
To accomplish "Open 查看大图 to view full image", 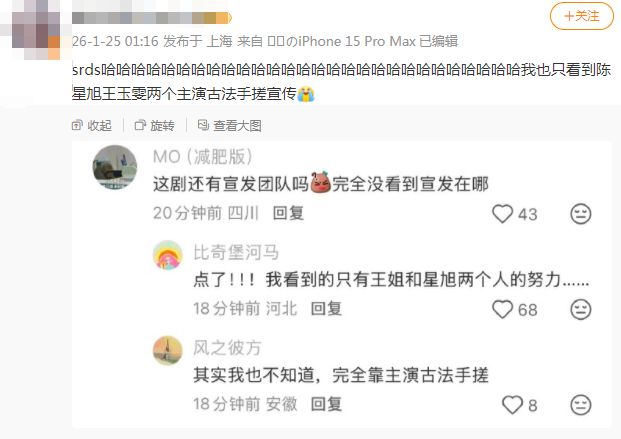I will click(x=229, y=126).
